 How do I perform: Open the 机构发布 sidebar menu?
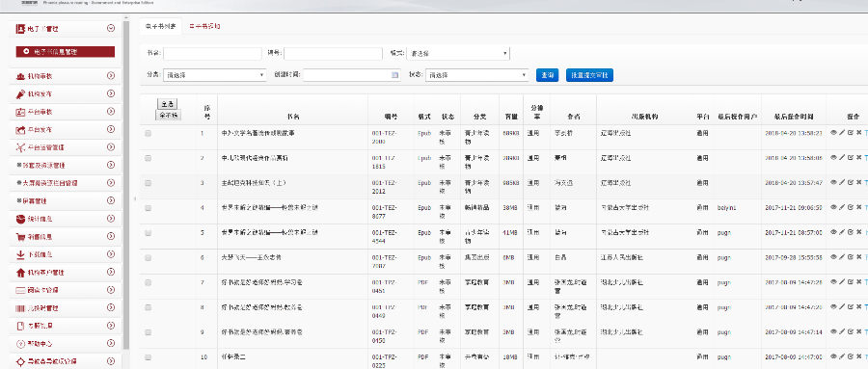pos(66,94)
